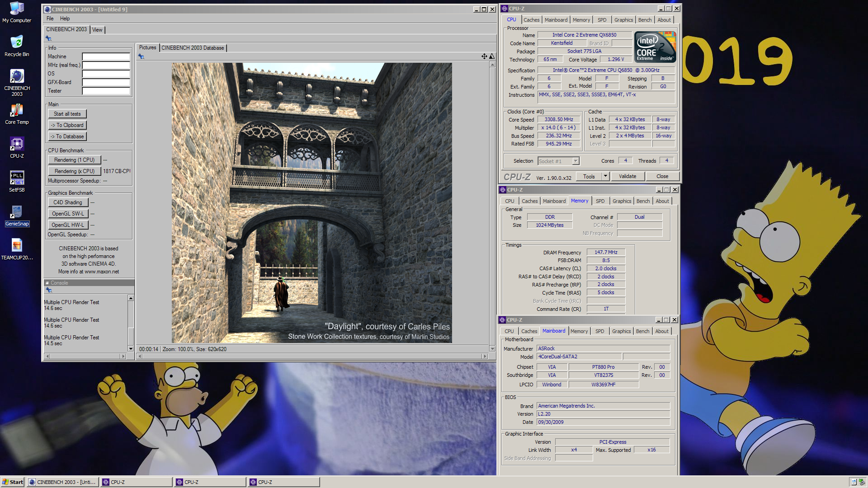Open Tools dropdown arrow in CPU-Z

pyautogui.click(x=605, y=177)
